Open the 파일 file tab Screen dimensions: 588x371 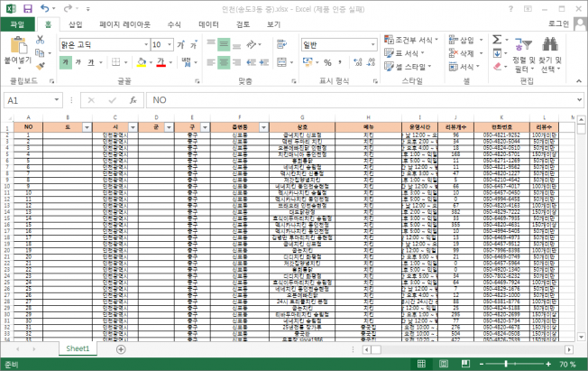(18, 24)
